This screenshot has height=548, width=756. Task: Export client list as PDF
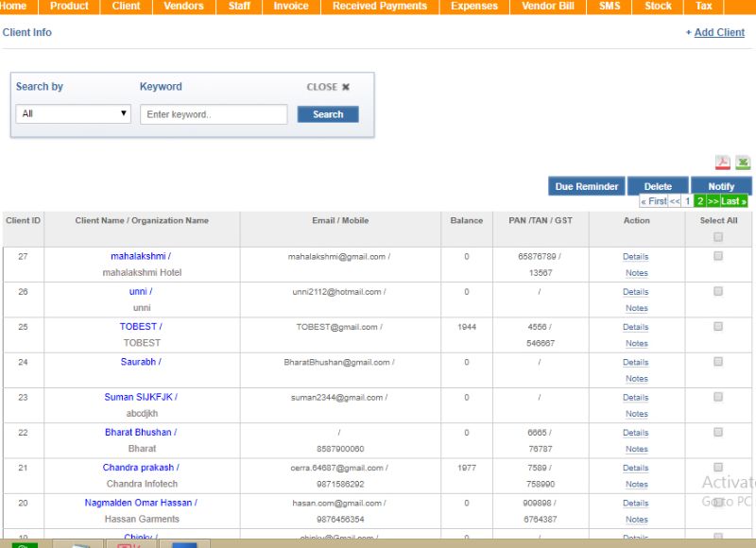(722, 163)
